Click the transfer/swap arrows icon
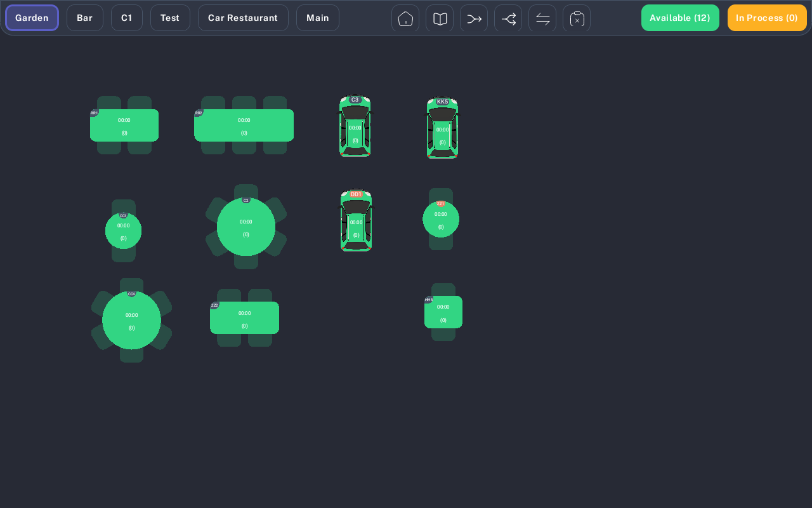The height and width of the screenshot is (508, 812). [542, 18]
